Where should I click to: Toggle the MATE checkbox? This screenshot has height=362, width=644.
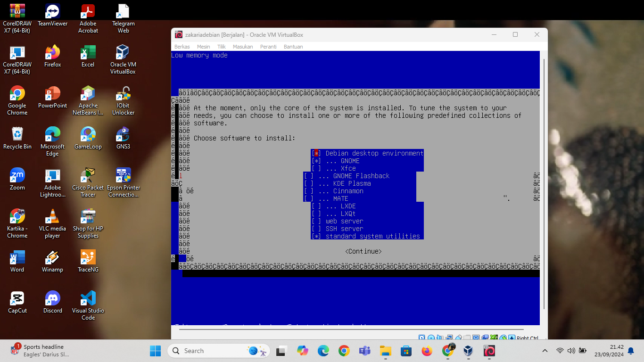(x=309, y=198)
